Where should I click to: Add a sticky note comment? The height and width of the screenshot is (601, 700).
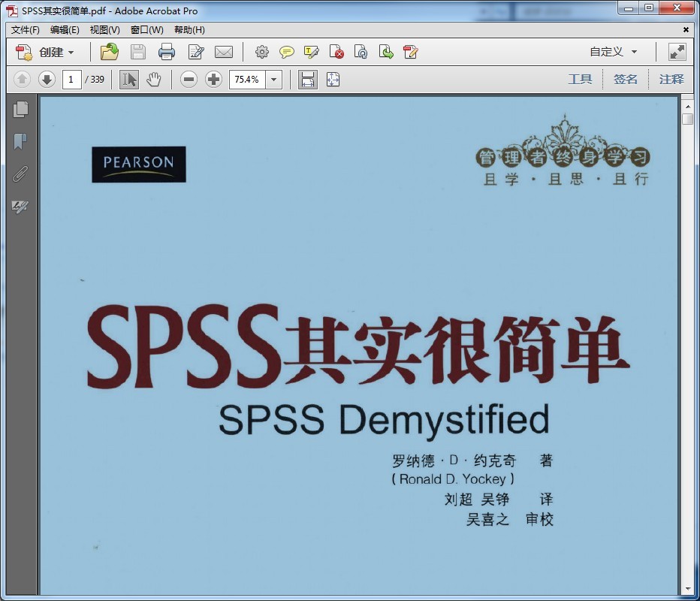(287, 52)
